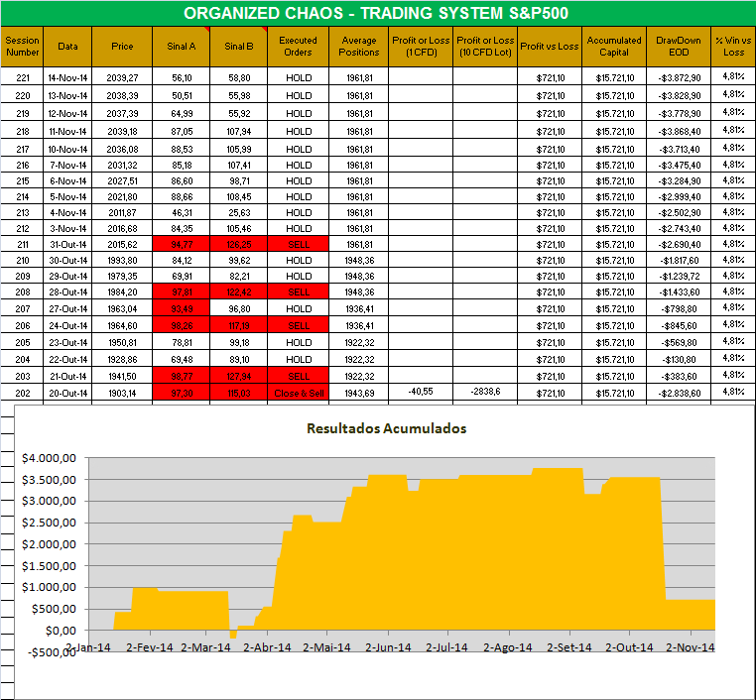Select the Close & Sell cell
This screenshot has width=756, height=700.
click(298, 393)
